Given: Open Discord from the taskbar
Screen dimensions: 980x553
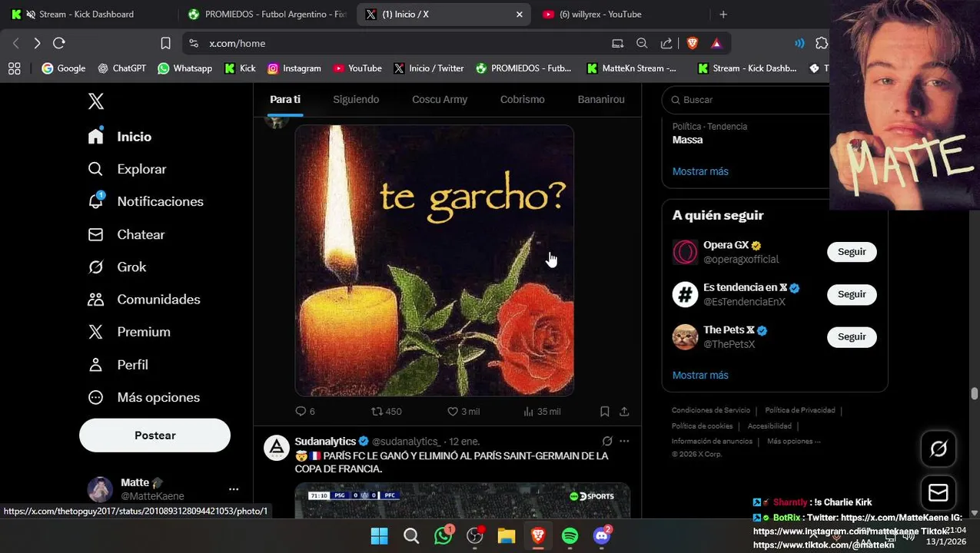Looking at the screenshot, I should 602,536.
